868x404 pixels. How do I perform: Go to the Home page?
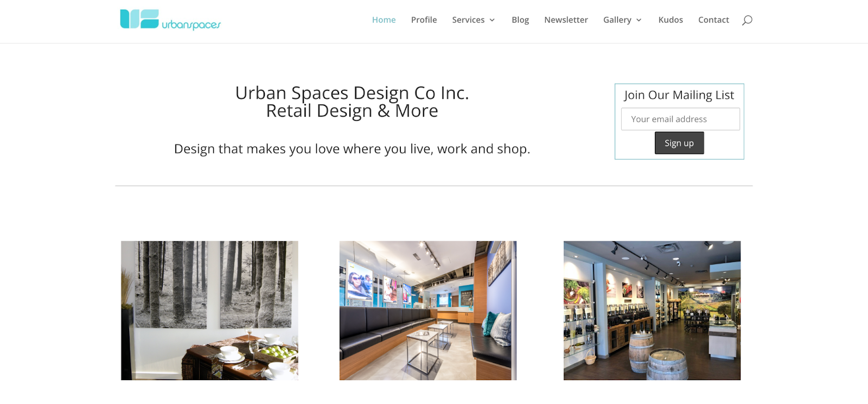(384, 20)
